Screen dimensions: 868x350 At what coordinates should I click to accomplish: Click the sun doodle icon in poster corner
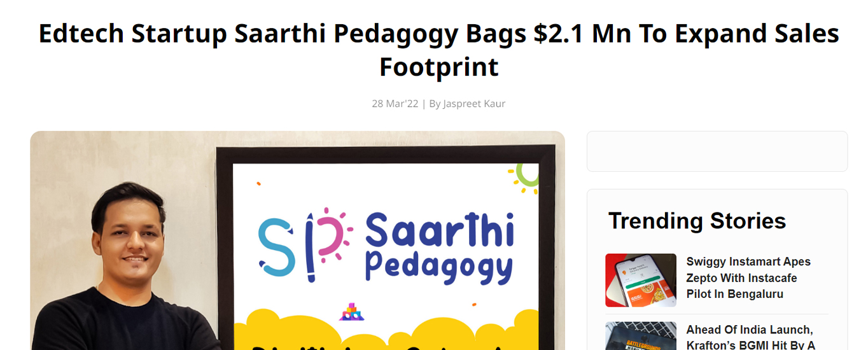(524, 176)
